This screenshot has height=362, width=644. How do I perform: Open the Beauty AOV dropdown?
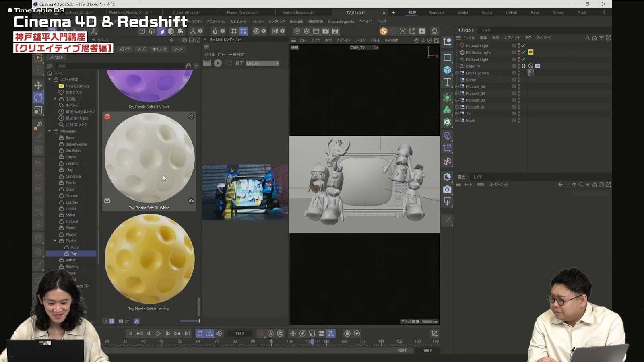[x=262, y=63]
